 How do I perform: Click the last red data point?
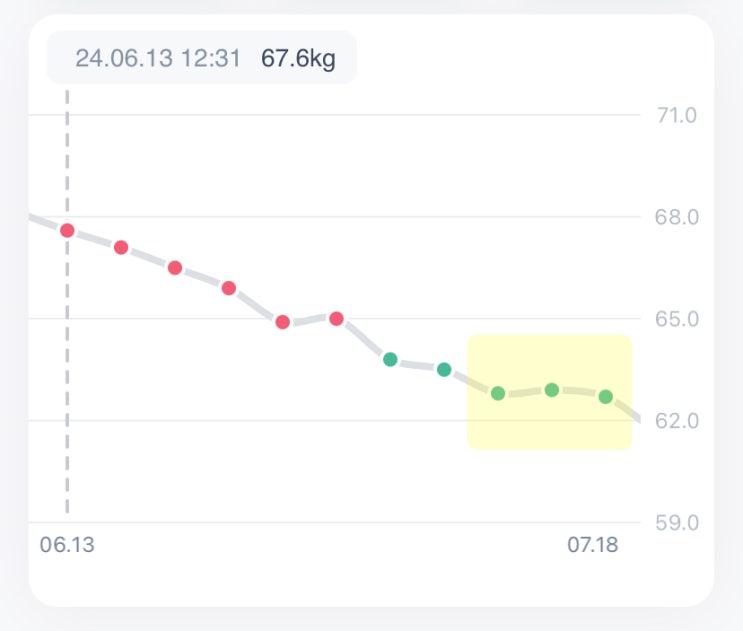tap(337, 319)
